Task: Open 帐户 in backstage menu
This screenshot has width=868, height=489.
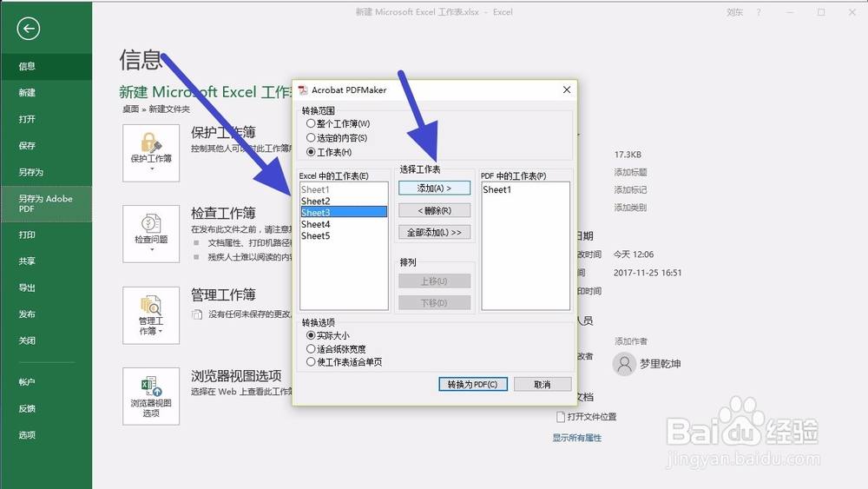Action: point(47,382)
